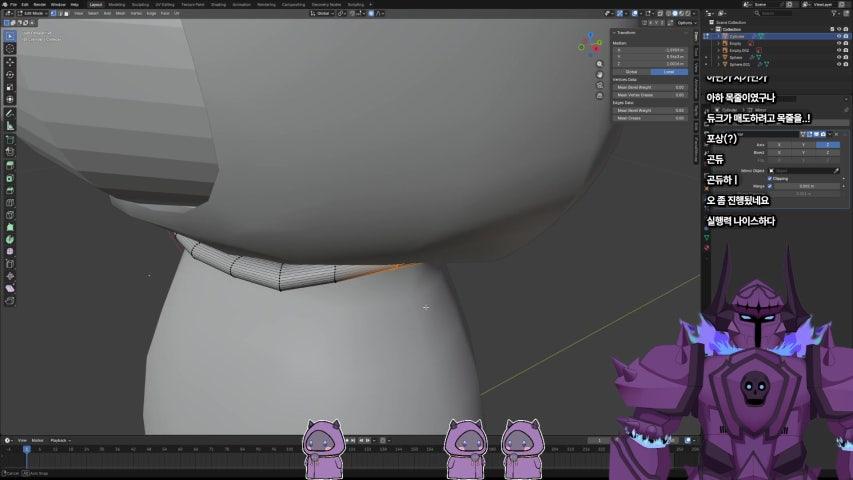Viewport: 853px width, 480px height.
Task: Select the Bevel tool
Action: tap(10, 190)
